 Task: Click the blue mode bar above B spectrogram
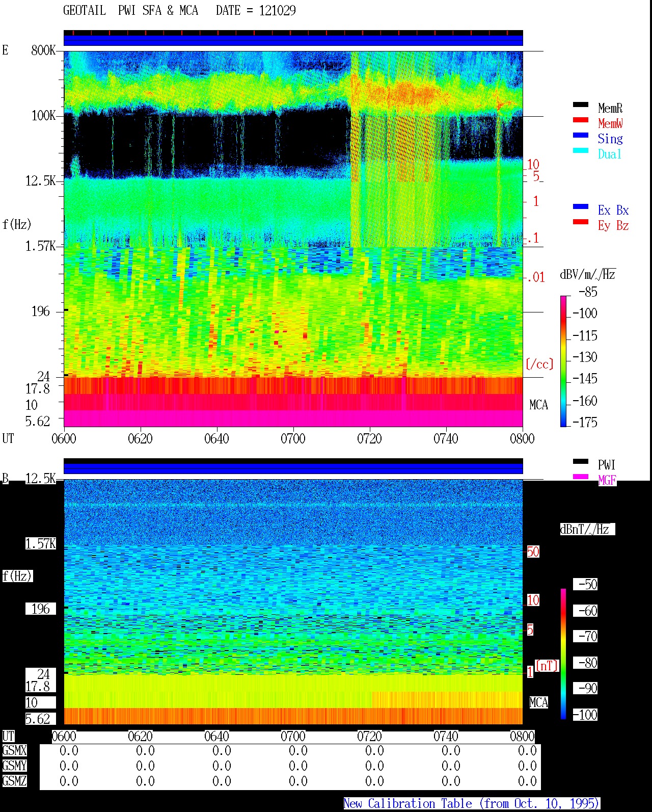pyautogui.click(x=293, y=468)
